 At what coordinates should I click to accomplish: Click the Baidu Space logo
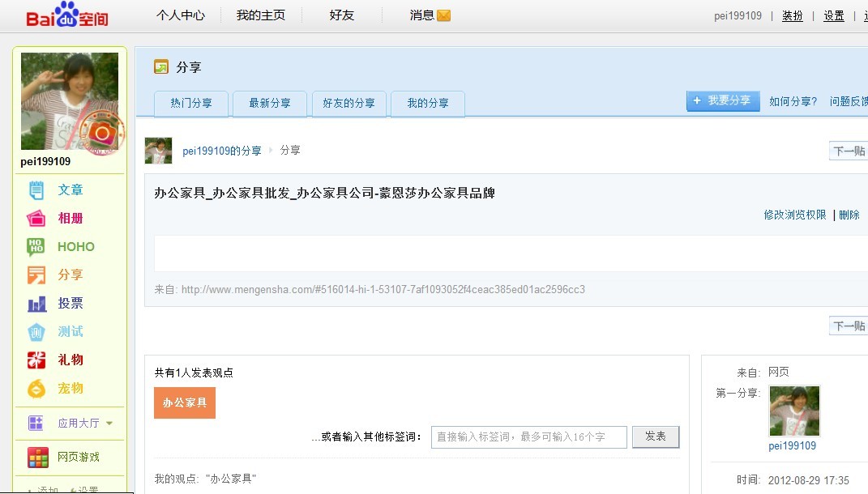coord(67,15)
